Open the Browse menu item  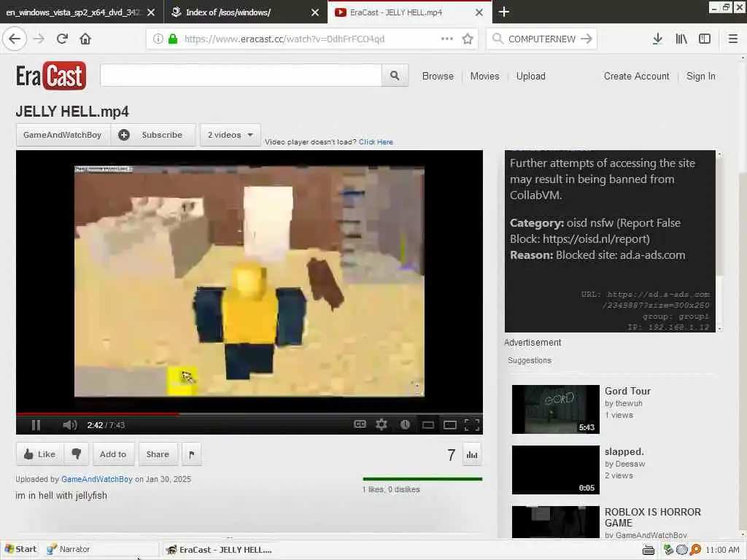coord(438,76)
